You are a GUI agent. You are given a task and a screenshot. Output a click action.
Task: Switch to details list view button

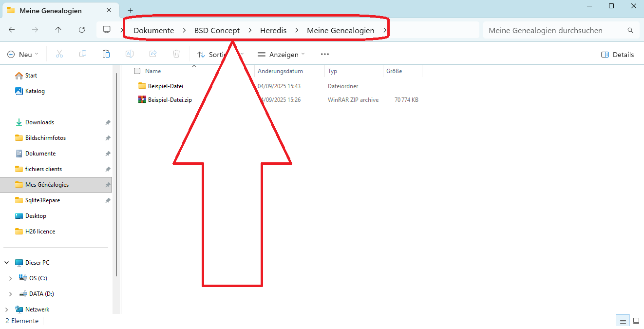622,321
